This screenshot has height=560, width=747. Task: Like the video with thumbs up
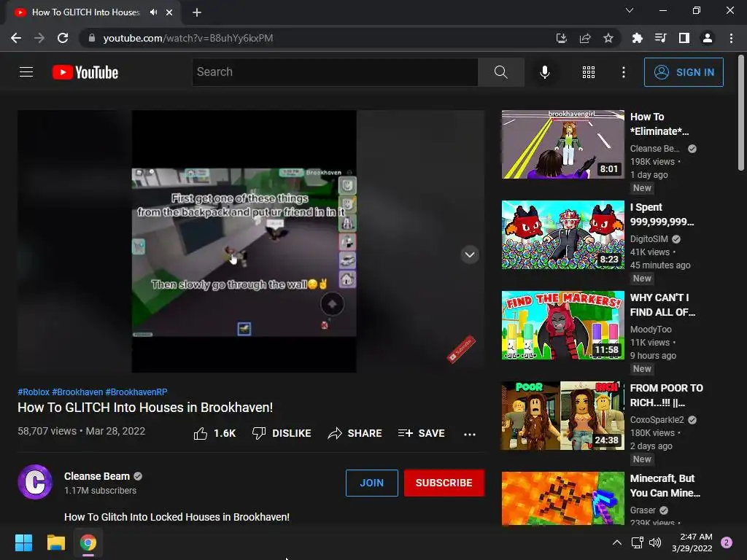pyautogui.click(x=214, y=433)
